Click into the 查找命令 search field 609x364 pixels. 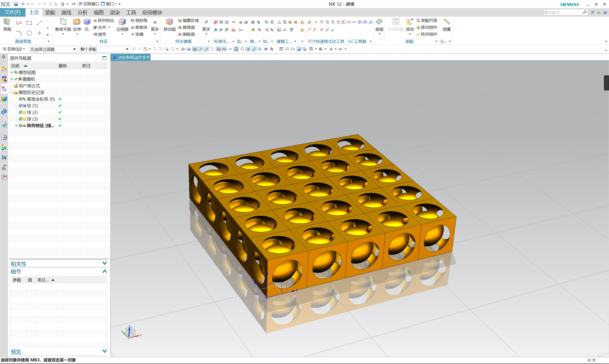click(x=563, y=12)
